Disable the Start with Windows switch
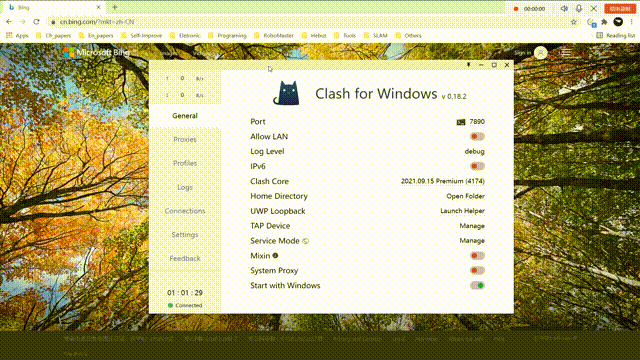 click(477, 285)
